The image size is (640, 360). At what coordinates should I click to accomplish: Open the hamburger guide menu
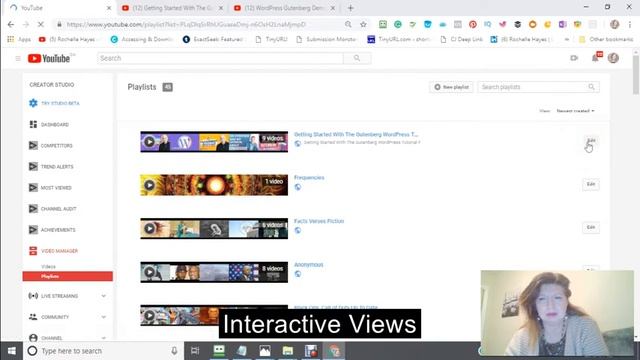coord(18,58)
